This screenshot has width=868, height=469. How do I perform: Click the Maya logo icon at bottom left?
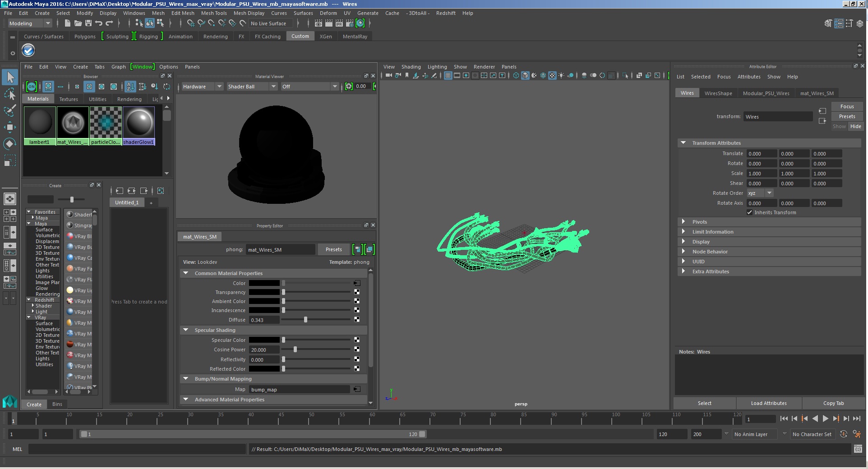pos(10,401)
